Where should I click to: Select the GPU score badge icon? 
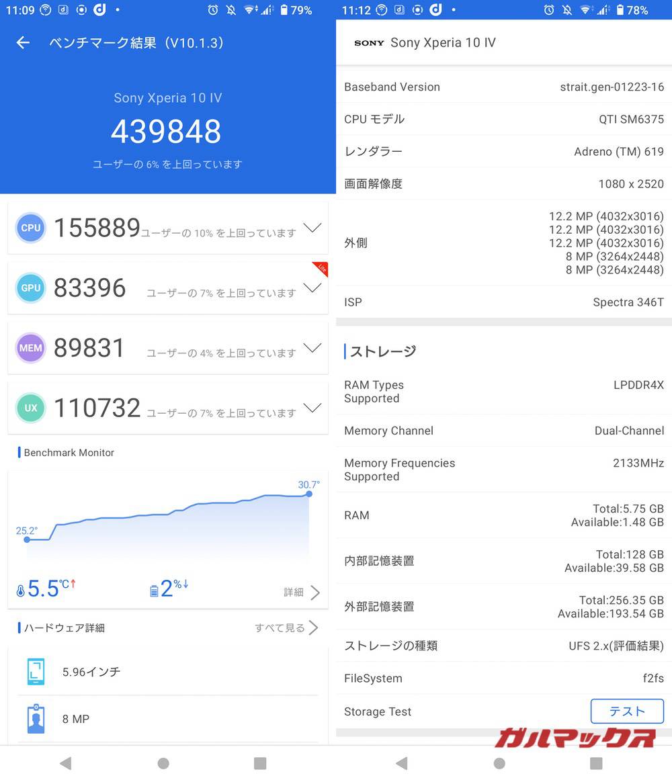(x=30, y=288)
